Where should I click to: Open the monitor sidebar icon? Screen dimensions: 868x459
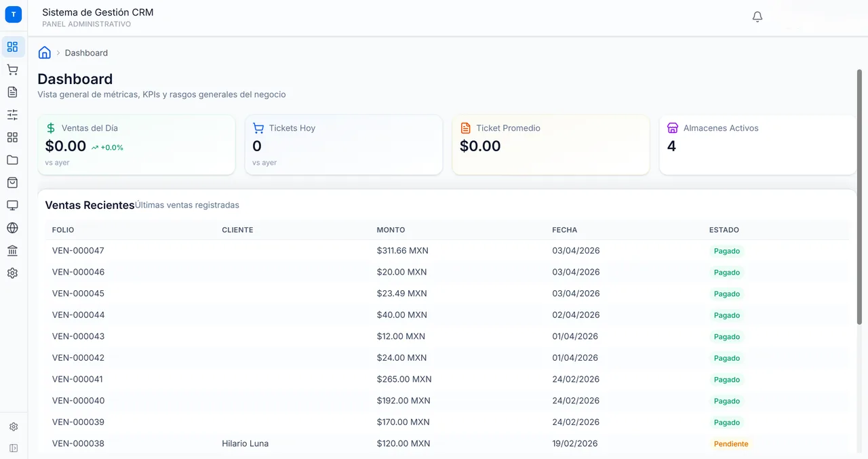point(12,205)
